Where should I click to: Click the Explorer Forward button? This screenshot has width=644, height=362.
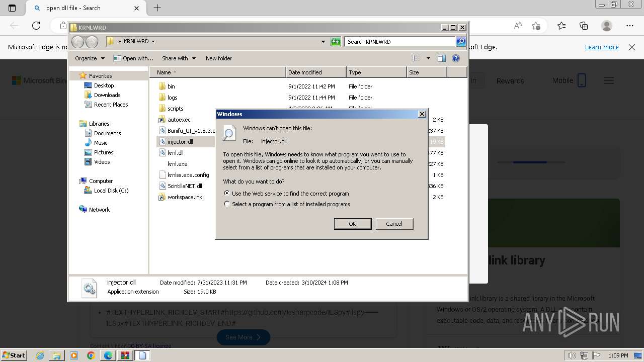pyautogui.click(x=92, y=42)
